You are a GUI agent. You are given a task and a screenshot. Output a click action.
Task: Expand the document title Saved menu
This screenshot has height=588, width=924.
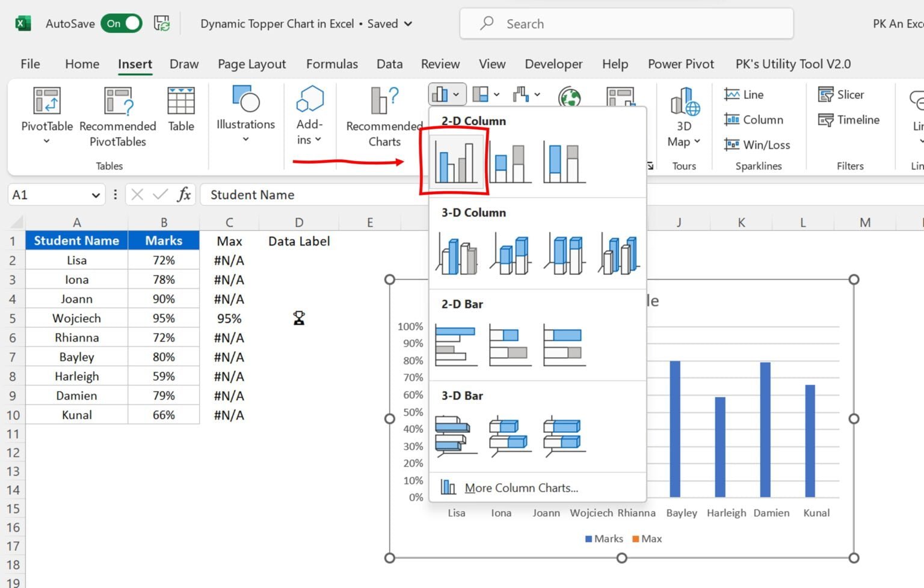tap(410, 24)
